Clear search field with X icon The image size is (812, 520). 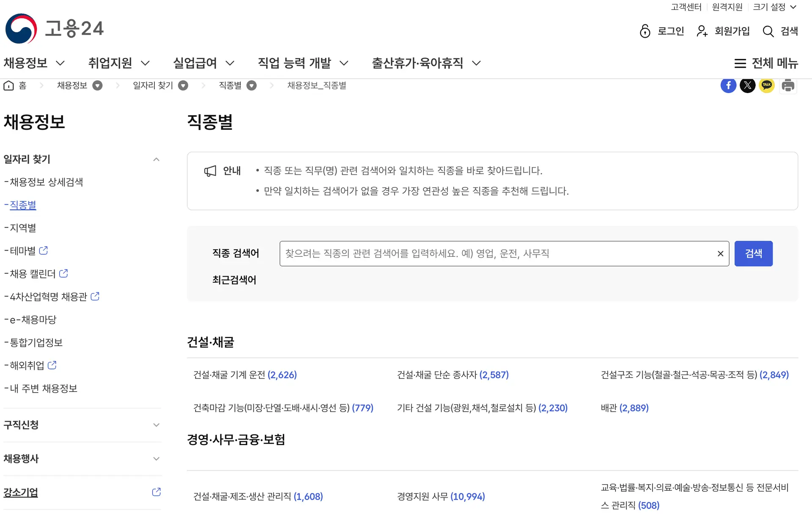720,253
